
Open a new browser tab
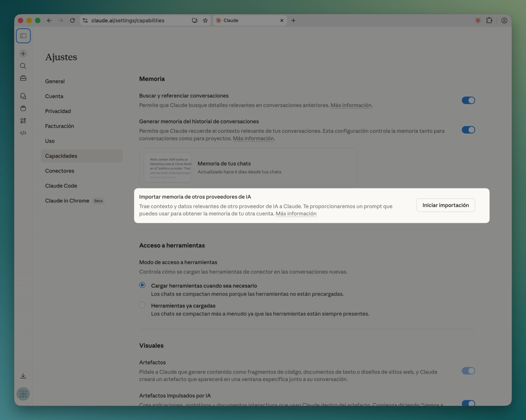click(x=293, y=21)
